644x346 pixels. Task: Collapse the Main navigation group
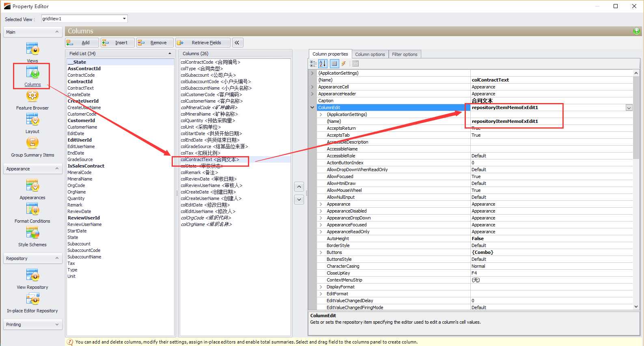57,32
